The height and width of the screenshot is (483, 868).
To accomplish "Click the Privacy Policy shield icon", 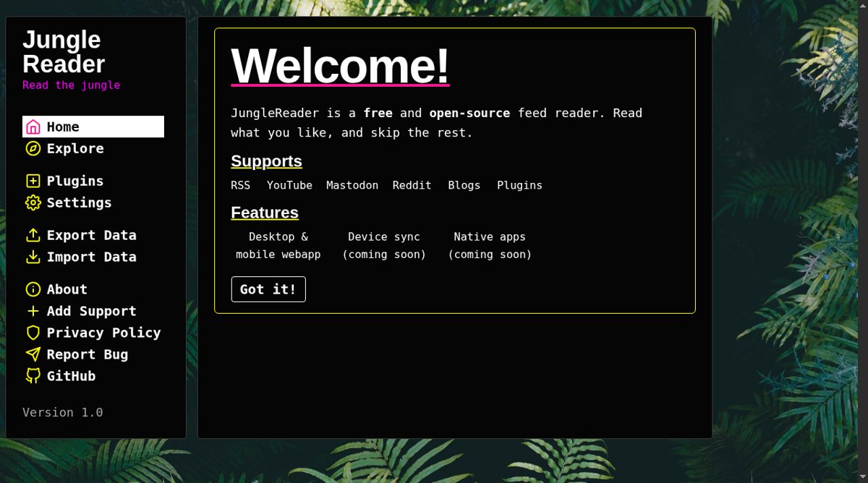I will [x=33, y=333].
